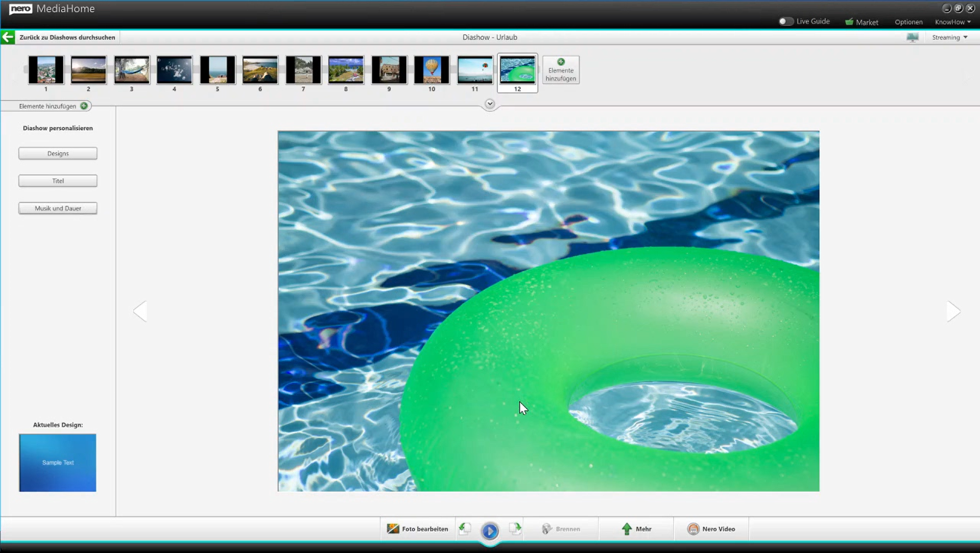Select slideshow thumbnail 11
980x553 pixels.
pyautogui.click(x=475, y=69)
